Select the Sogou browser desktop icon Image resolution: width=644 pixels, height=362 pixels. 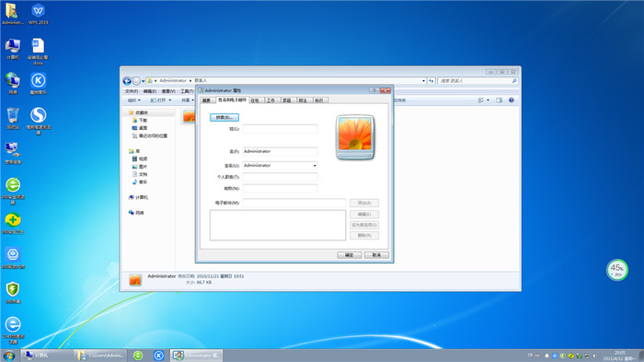coord(39,120)
